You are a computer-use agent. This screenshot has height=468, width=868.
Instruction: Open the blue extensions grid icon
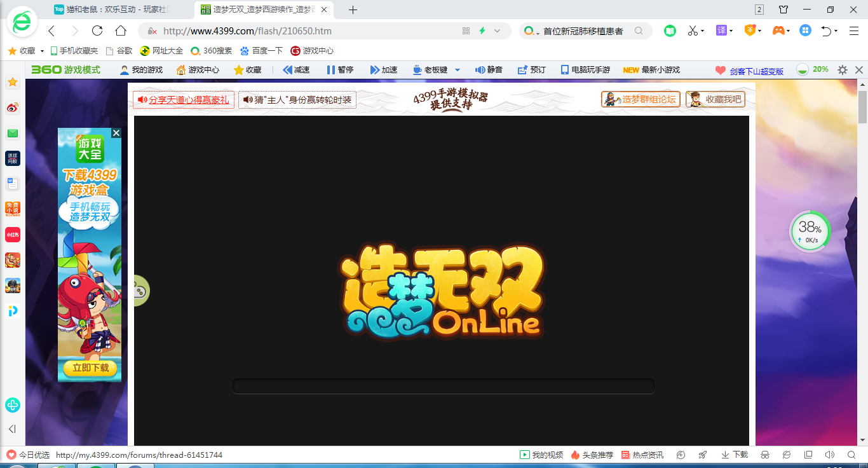point(805,31)
